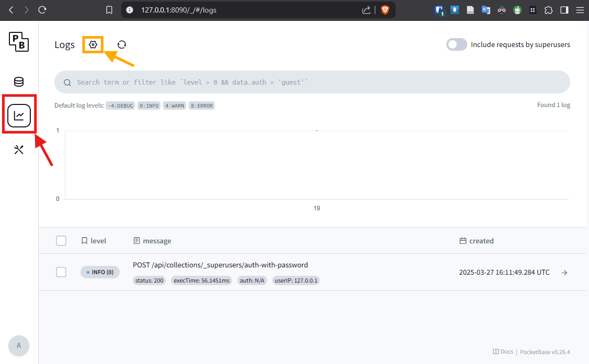The width and height of the screenshot is (589, 364).
Task: Sort logs by created column
Action: click(x=476, y=241)
